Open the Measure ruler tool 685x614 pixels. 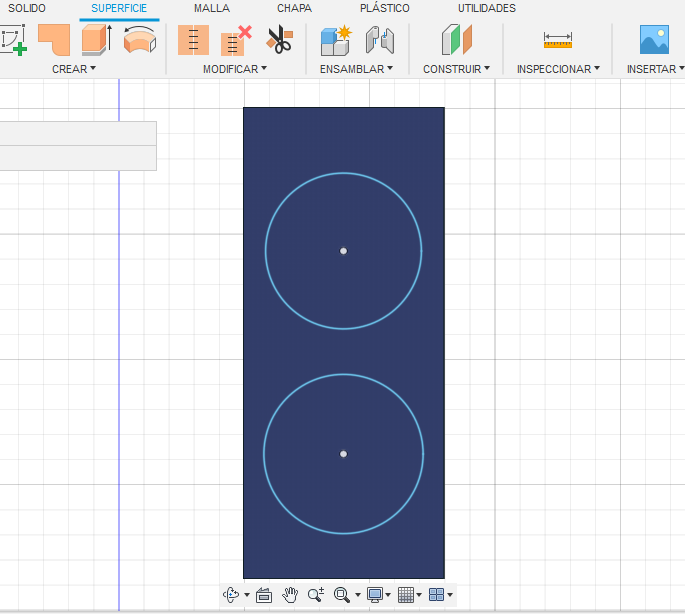[558, 40]
